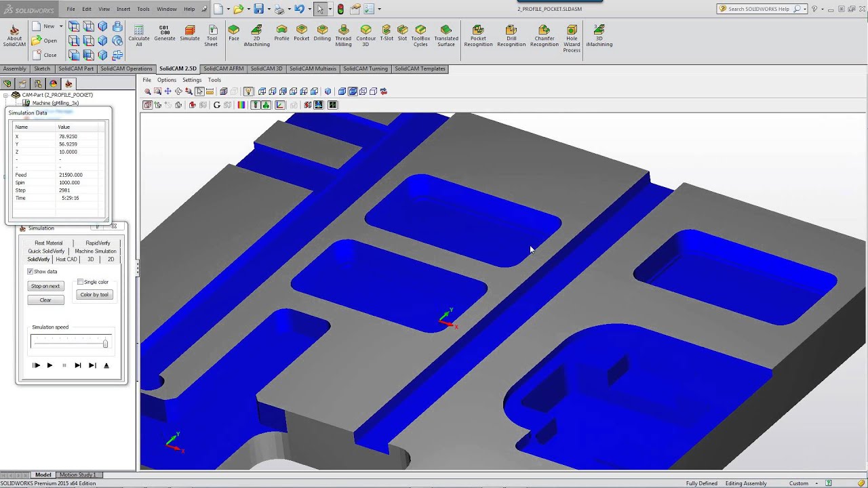Select Machine (gMilling_3x) tree item
The width and height of the screenshot is (868, 488).
point(55,103)
